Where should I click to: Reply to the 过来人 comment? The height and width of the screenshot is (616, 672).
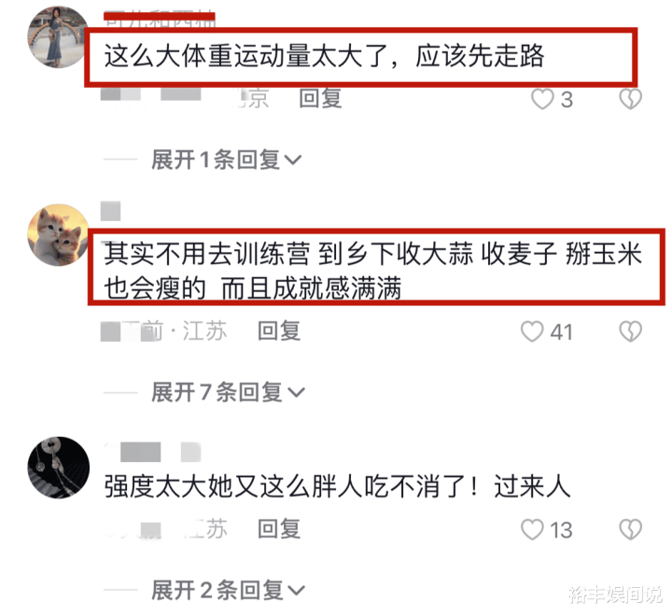pyautogui.click(x=279, y=529)
